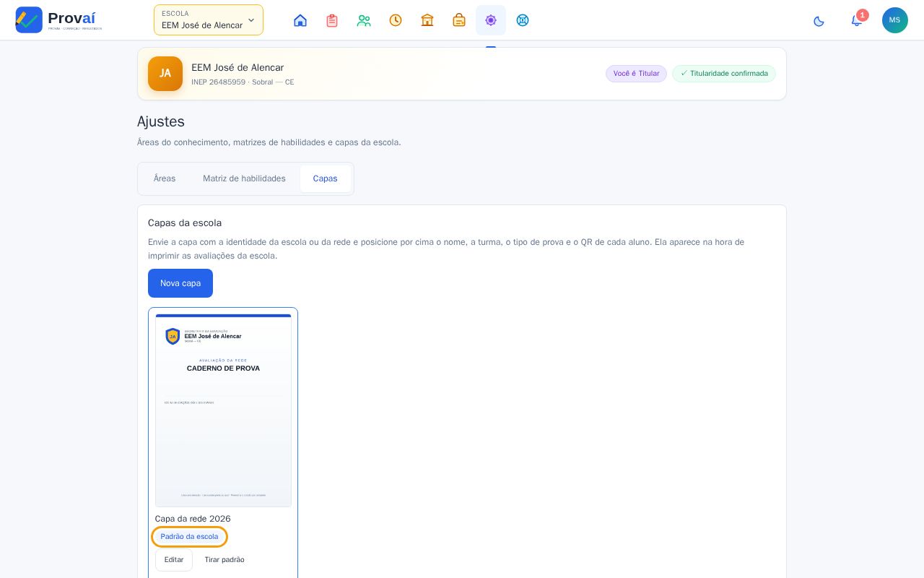Open the green people icon in navbar
This screenshot has height=578, width=924.
click(x=364, y=20)
